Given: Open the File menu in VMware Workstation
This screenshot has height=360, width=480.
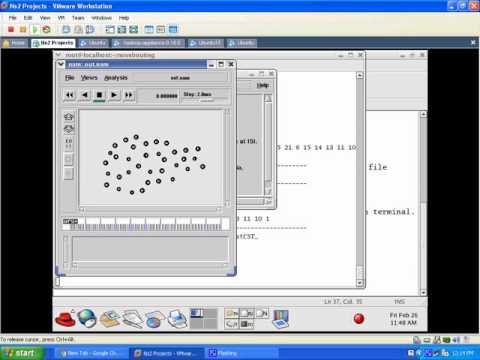Looking at the screenshot, I should [13, 18].
